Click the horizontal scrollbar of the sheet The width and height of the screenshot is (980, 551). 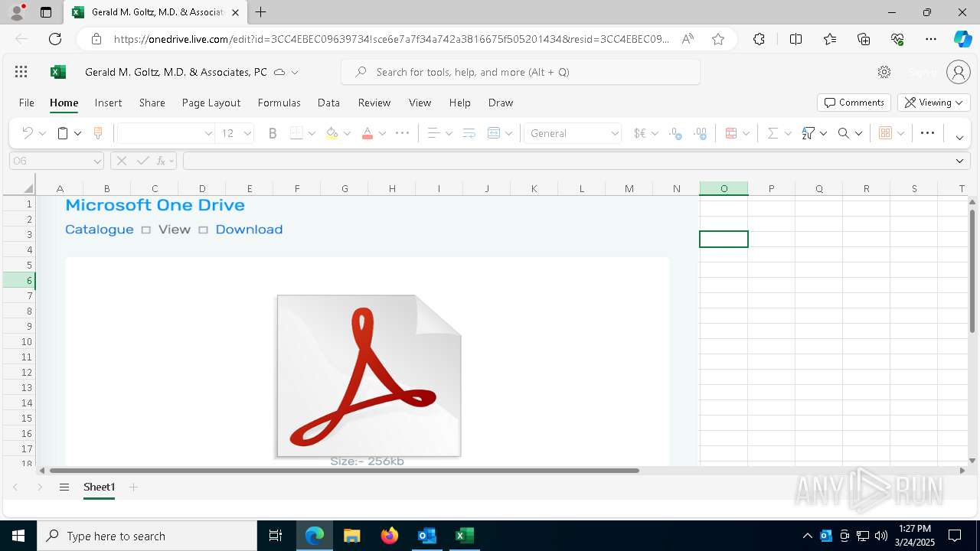pyautogui.click(x=345, y=471)
